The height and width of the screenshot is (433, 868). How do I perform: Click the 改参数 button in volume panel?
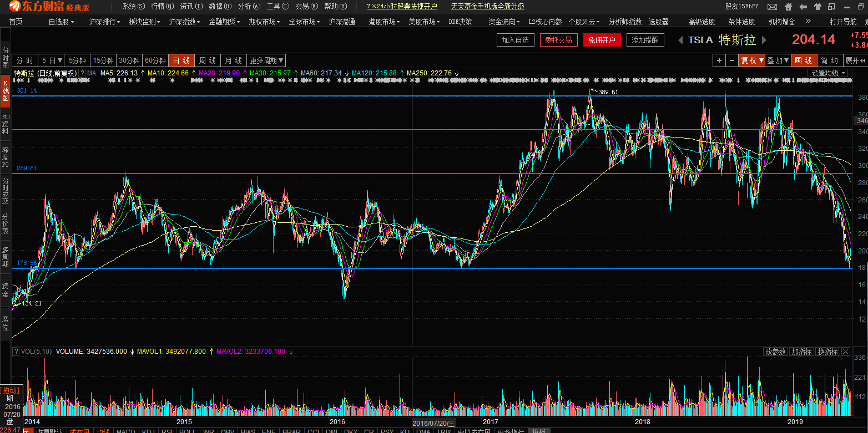(x=775, y=352)
